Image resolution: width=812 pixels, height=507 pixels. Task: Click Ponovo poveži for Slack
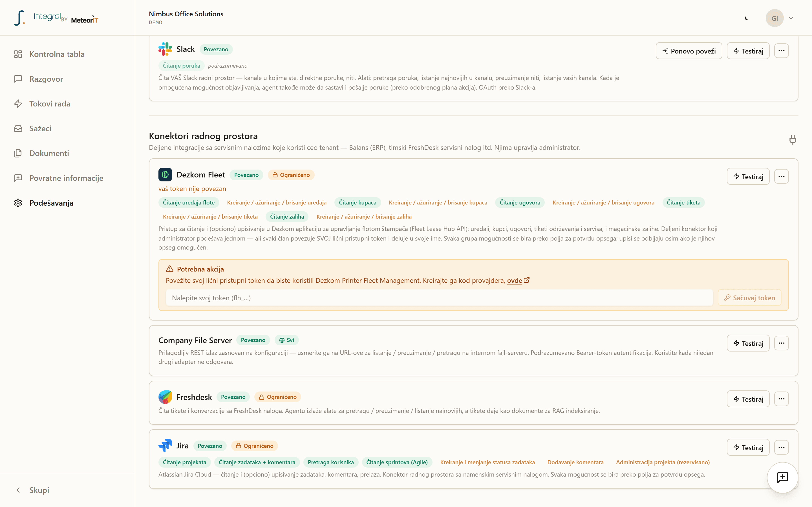coord(689,51)
